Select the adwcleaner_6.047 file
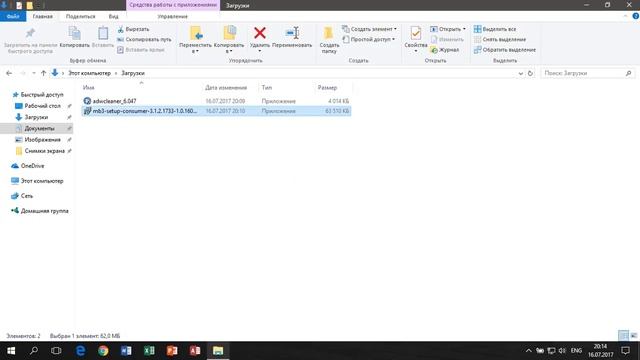Viewport: 640px width, 360px height. tap(216, 101)
